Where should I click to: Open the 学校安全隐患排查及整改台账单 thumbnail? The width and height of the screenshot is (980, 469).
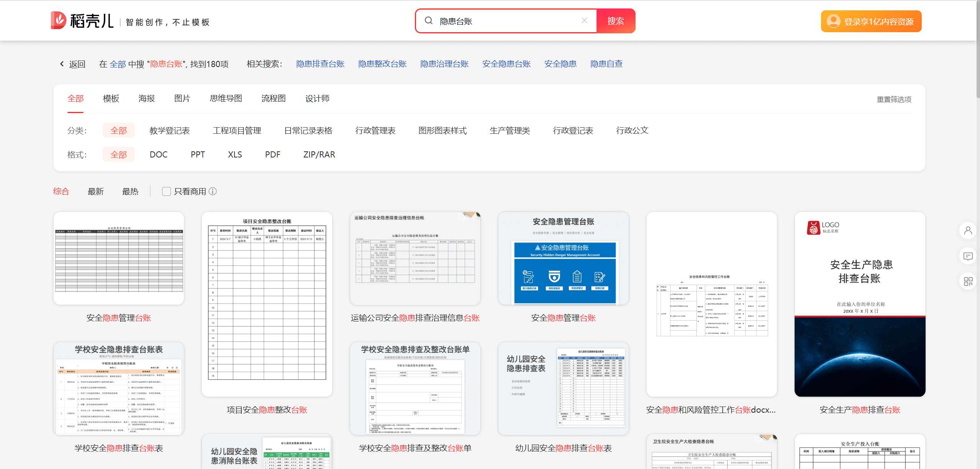coord(415,389)
